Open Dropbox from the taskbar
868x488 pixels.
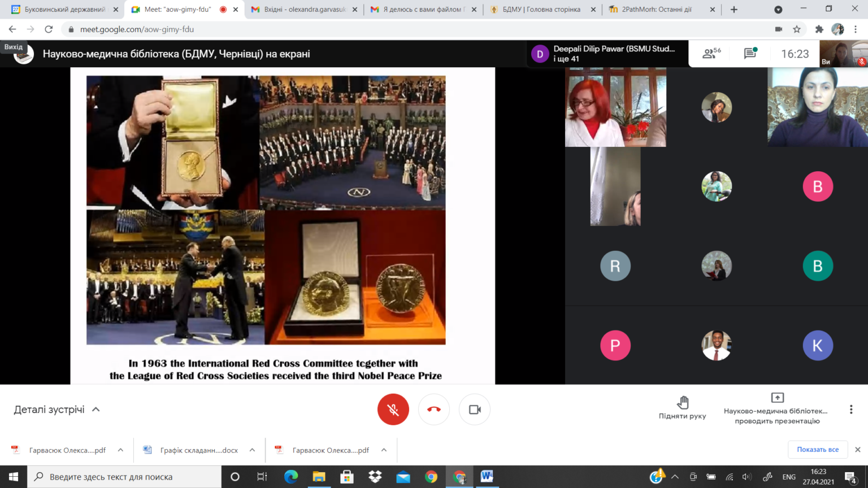375,477
